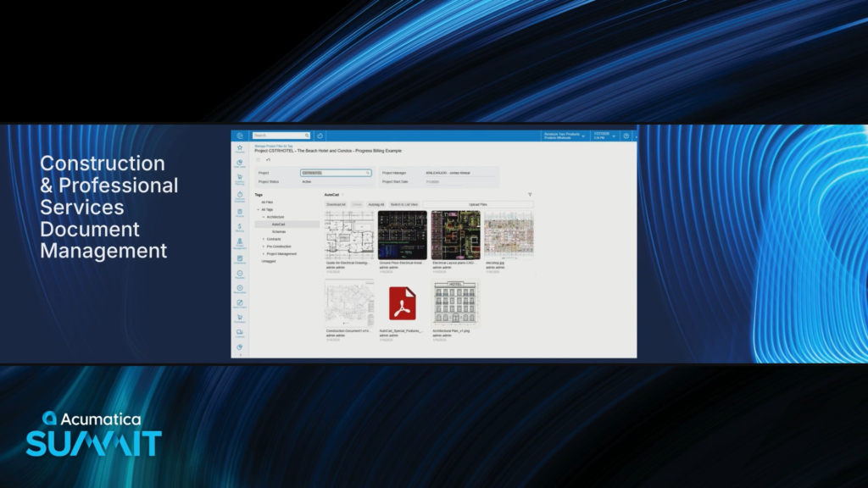Click the undo arrow icon below title

pyautogui.click(x=268, y=159)
